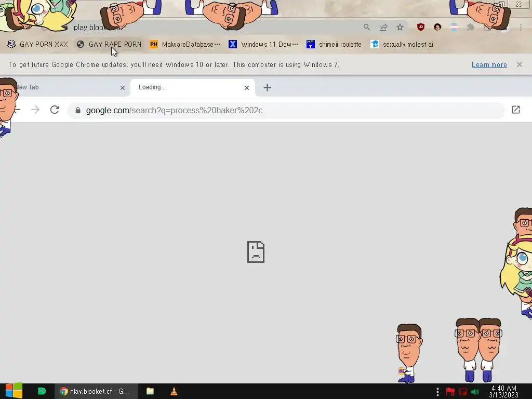The image size is (532, 399).
Task: Dismiss the Chrome update infobar
Action: coord(519,64)
